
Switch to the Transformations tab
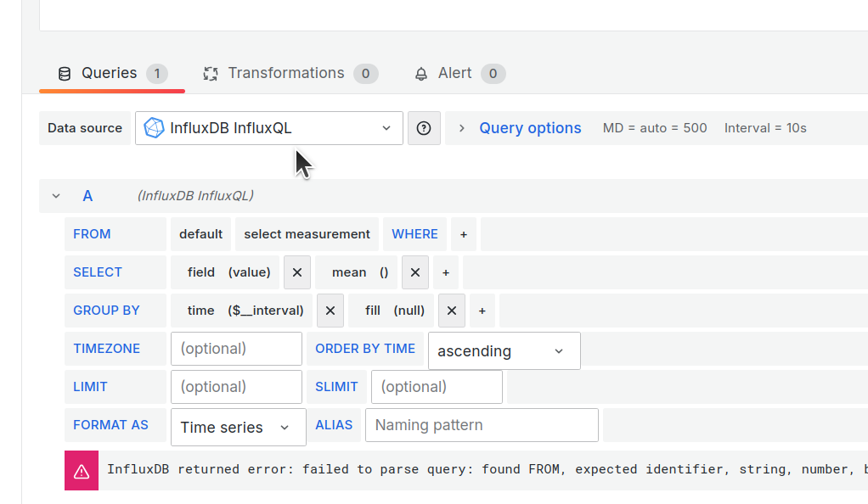coord(286,74)
